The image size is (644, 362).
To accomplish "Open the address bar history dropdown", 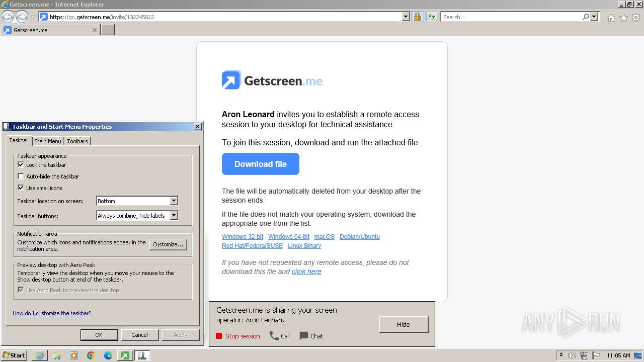I will click(406, 17).
